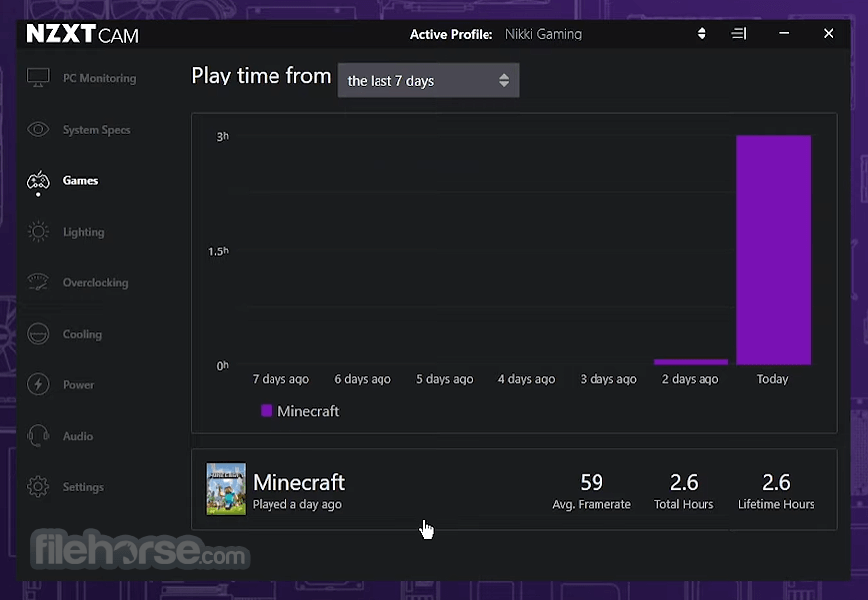Image resolution: width=868 pixels, height=600 pixels.
Task: Click the '6 days ago' axis label
Action: [x=363, y=379]
